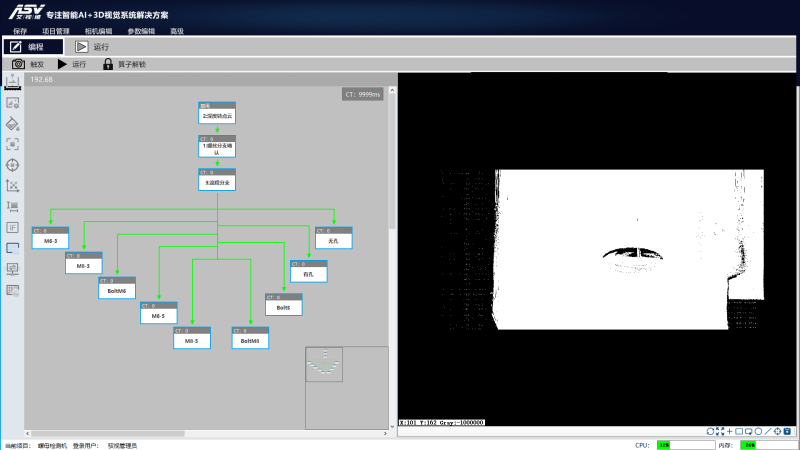Screen dimensions: 800x450
Task: Select the rectangle ROI tool in viewer
Action: pyautogui.click(x=739, y=431)
